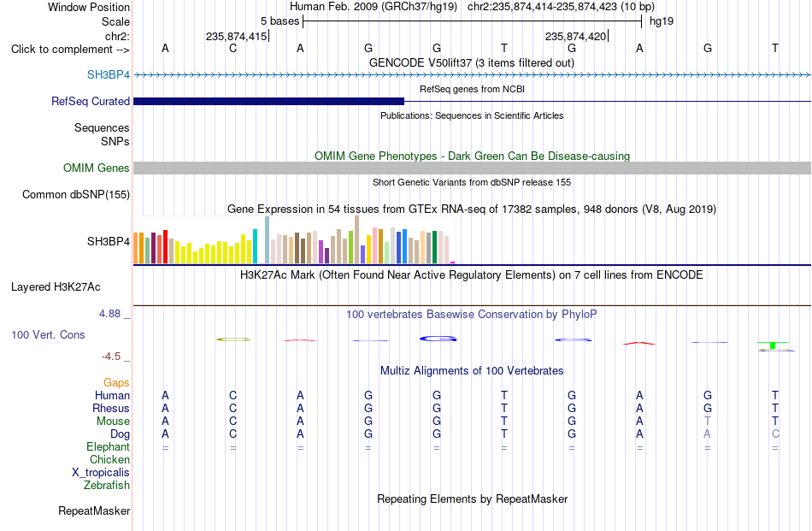This screenshot has height=531, width=812.
Task: Click the -4.5 PhyloP minimum value
Action: (111, 357)
